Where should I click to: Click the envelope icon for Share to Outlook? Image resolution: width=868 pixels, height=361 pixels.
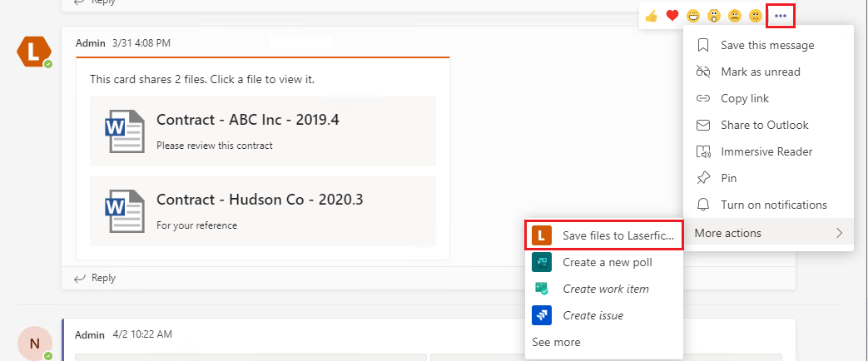coord(703,125)
